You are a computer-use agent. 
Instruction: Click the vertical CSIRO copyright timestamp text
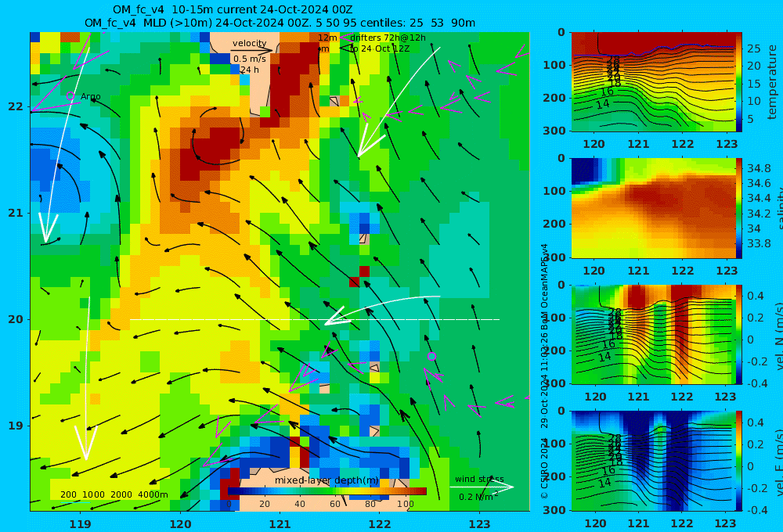point(544,372)
